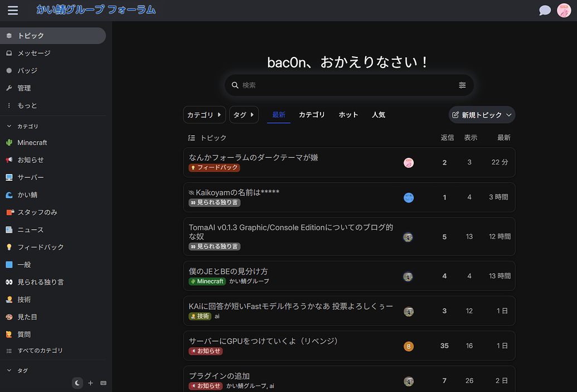
Task: Expand the 新規トピック dropdown arrow
Action: coord(508,115)
